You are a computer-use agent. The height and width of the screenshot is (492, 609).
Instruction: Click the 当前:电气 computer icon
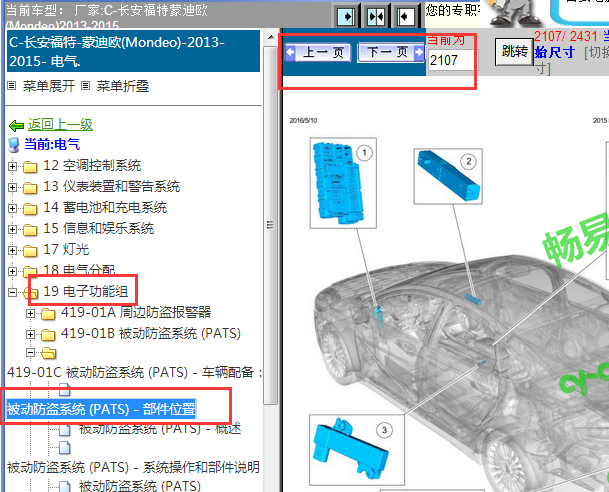14,145
